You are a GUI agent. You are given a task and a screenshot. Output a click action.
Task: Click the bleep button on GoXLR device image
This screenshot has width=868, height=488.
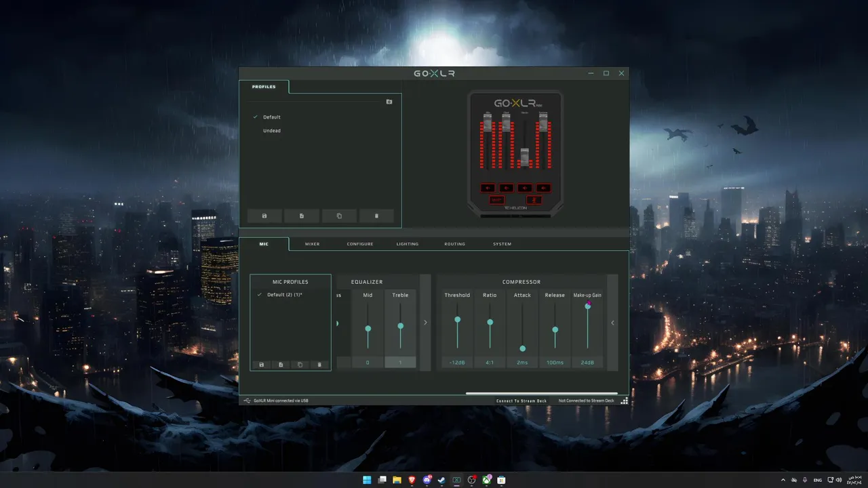(x=497, y=200)
